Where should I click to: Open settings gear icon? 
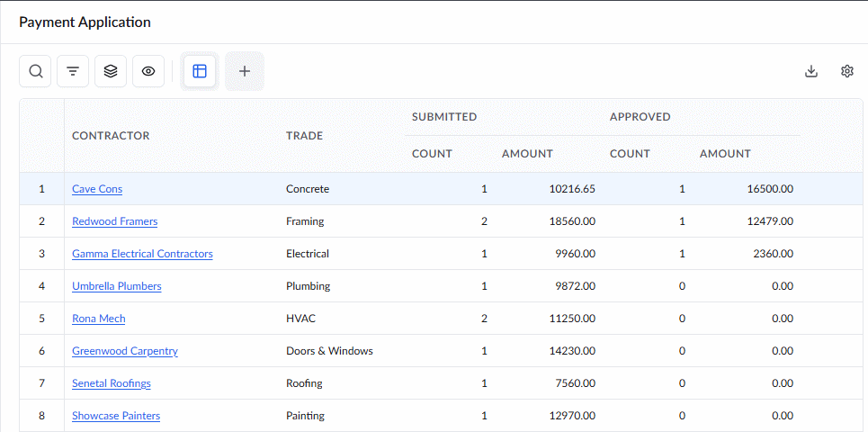pyautogui.click(x=847, y=71)
